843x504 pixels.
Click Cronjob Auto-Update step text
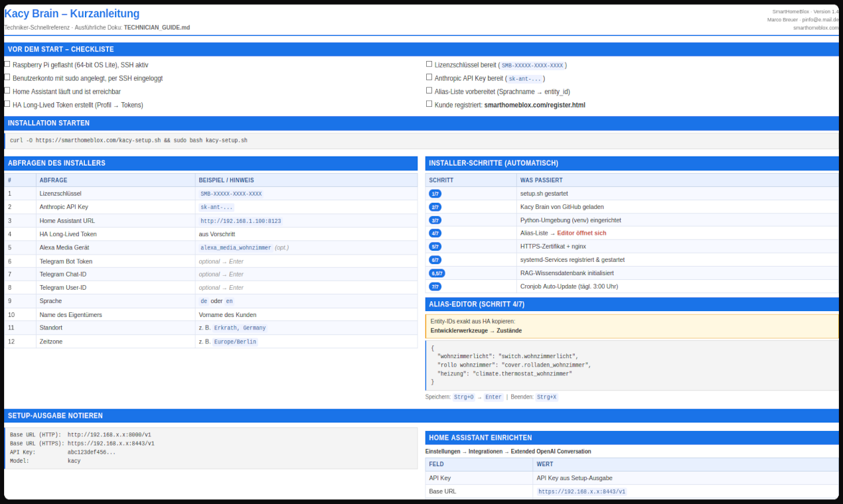click(569, 286)
